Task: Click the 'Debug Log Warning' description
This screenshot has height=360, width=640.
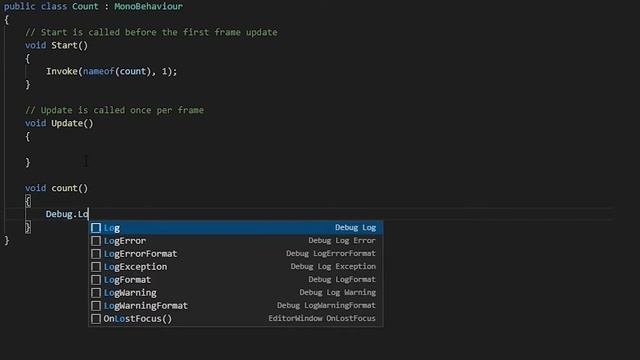Action: (x=338, y=292)
